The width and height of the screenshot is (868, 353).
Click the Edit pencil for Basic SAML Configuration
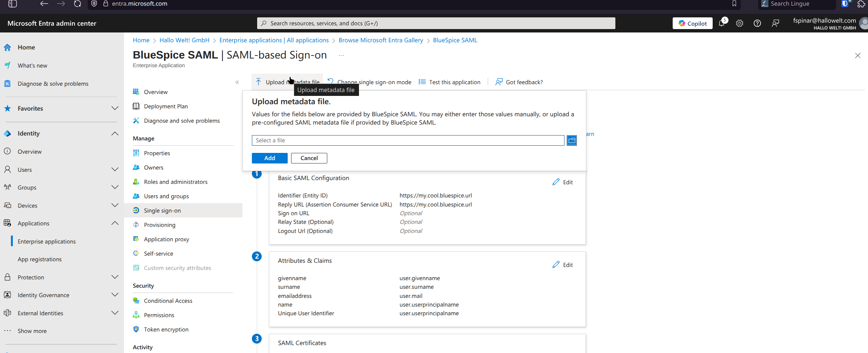click(563, 182)
